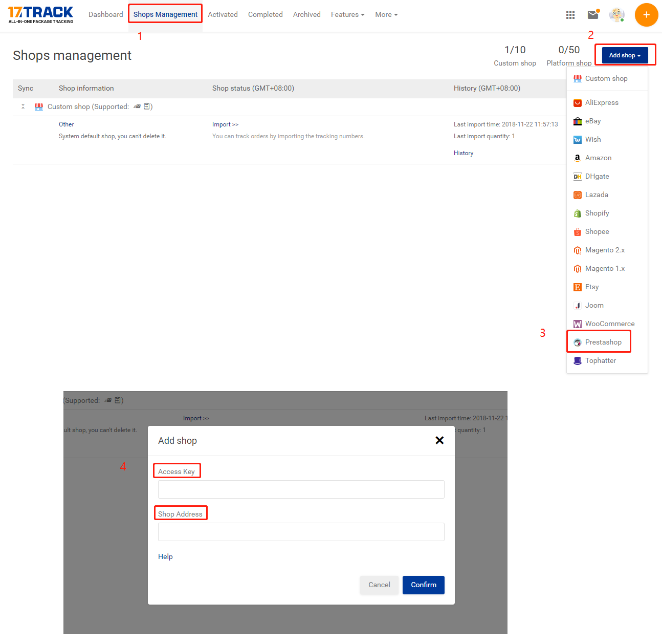The width and height of the screenshot is (662, 644).
Task: Click the Tophatter hat icon
Action: click(578, 361)
